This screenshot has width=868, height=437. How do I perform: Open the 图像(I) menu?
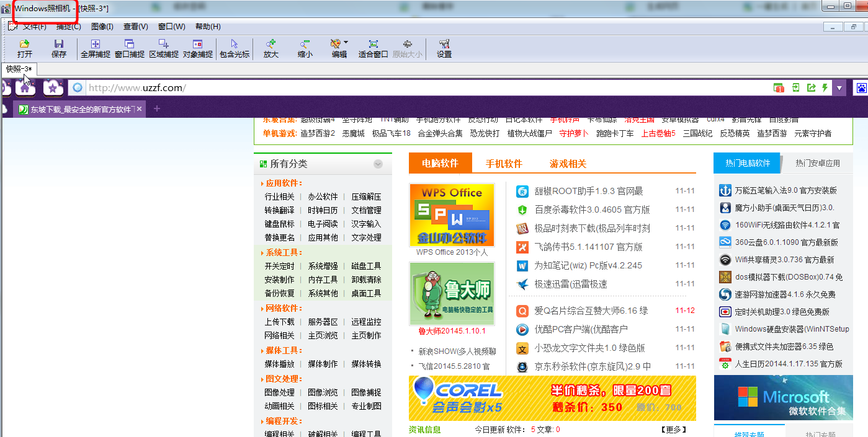tap(102, 27)
